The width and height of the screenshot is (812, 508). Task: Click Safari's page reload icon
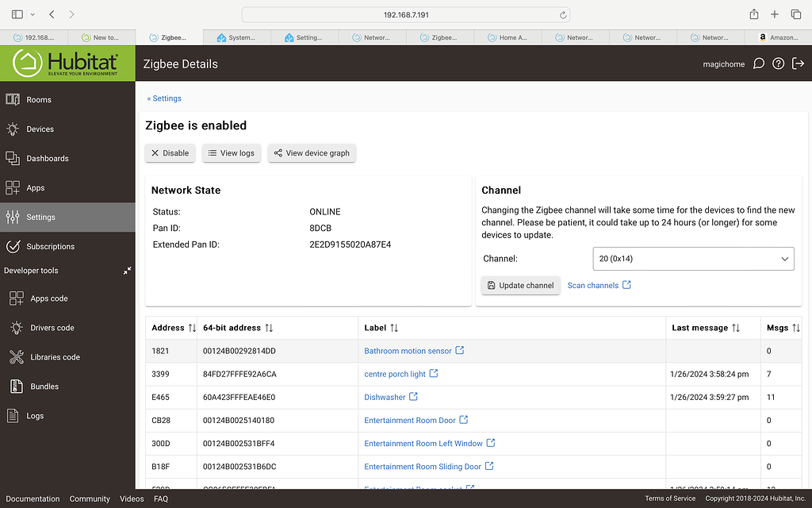click(563, 15)
